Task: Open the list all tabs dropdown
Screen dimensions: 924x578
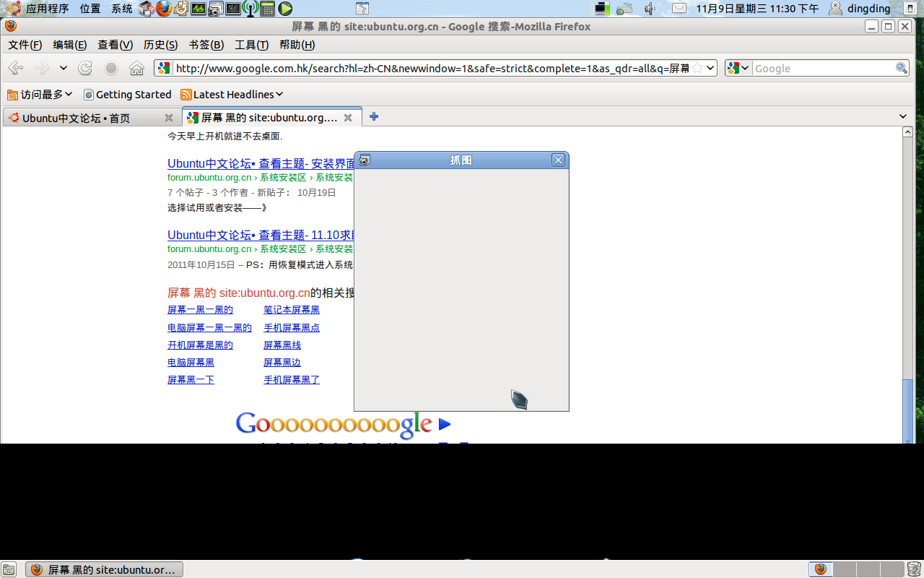Action: [903, 116]
